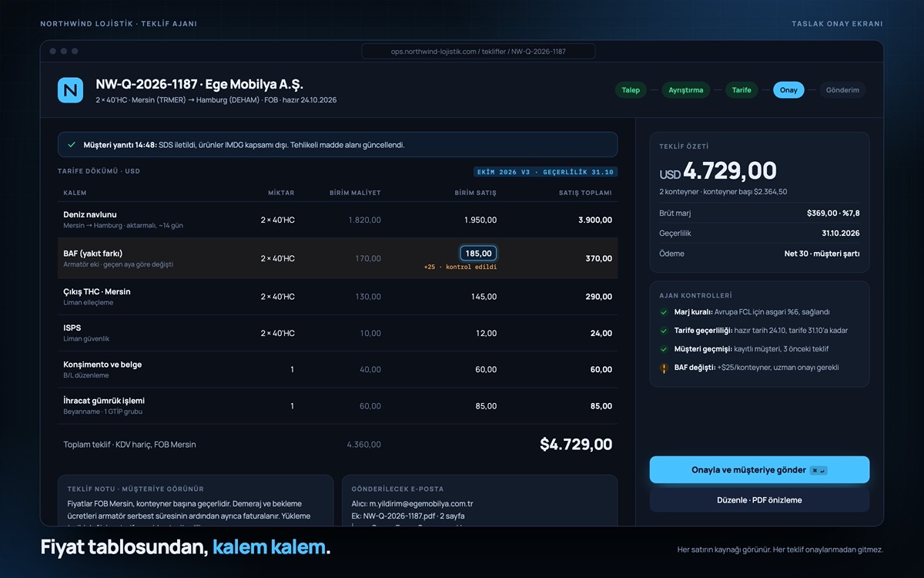Select the Çıkış THC · Mersin row label

click(x=97, y=292)
